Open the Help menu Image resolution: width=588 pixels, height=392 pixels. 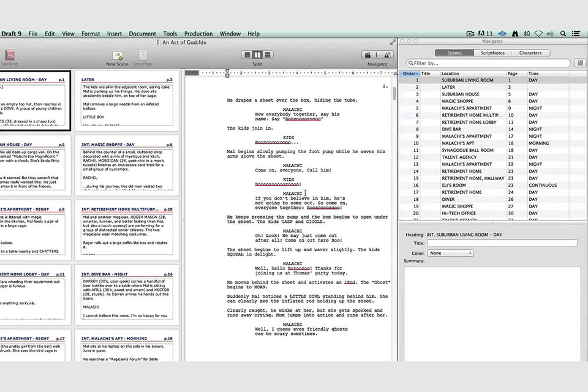(x=254, y=34)
